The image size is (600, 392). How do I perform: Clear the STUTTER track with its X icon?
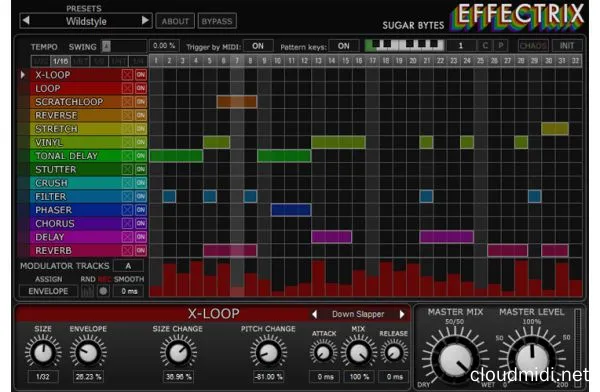[127, 169]
